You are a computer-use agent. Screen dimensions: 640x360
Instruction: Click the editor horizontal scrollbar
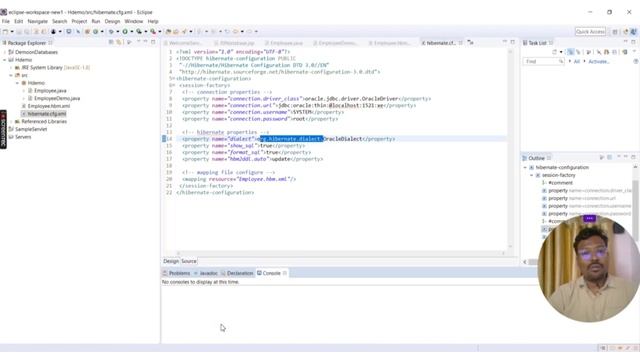tap(341, 253)
